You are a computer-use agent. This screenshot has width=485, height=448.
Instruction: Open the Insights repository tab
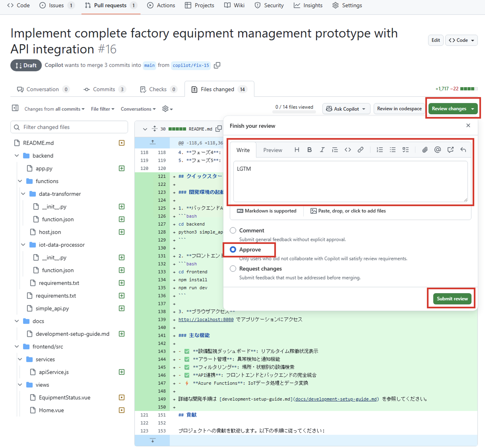(x=308, y=5)
